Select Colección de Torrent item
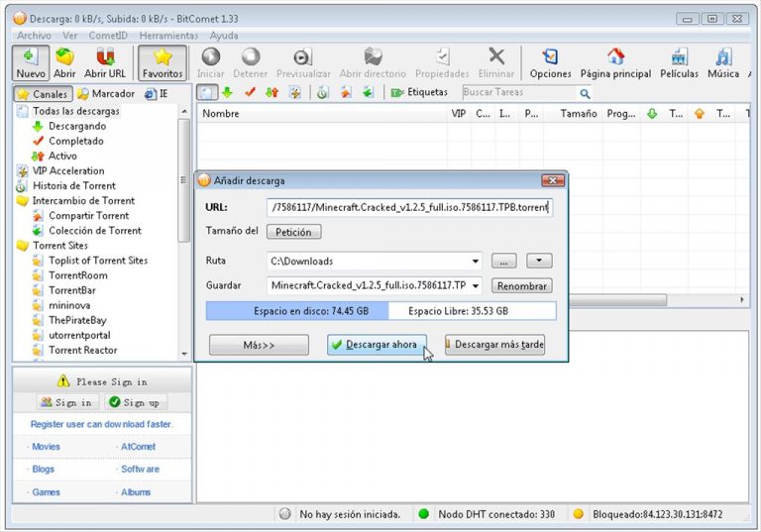Screen dimensions: 761x532 (95, 231)
